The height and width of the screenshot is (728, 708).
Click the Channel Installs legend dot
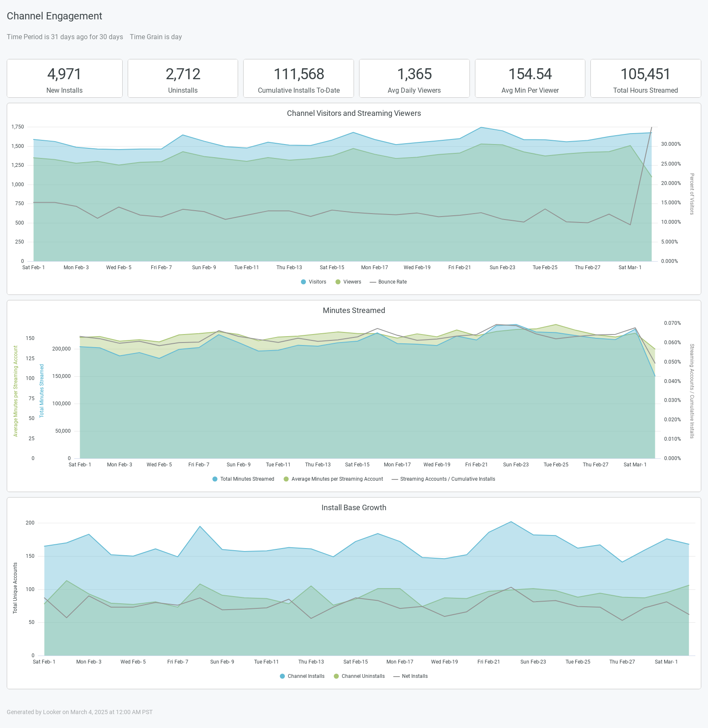pos(282,676)
